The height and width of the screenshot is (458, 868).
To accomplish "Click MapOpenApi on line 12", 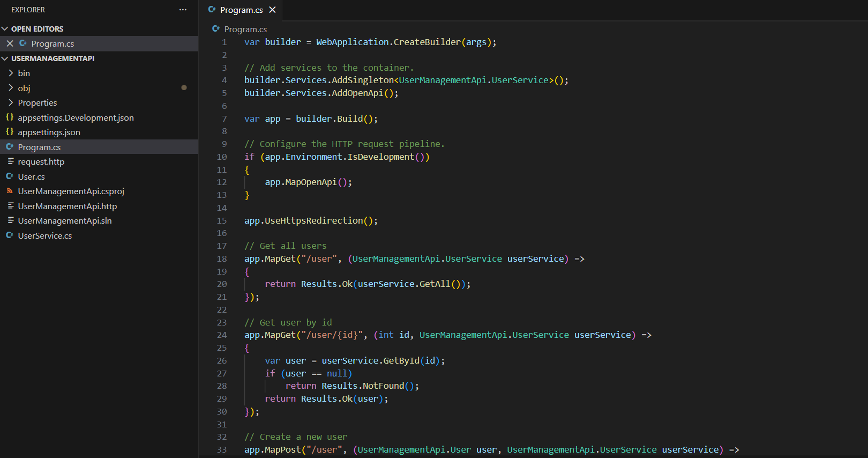I will click(311, 182).
